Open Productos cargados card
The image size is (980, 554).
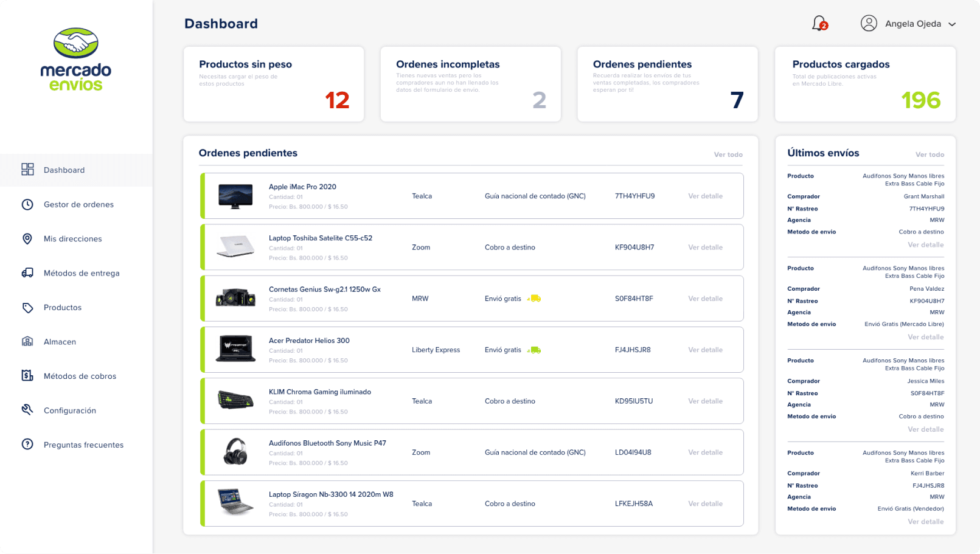(865, 84)
